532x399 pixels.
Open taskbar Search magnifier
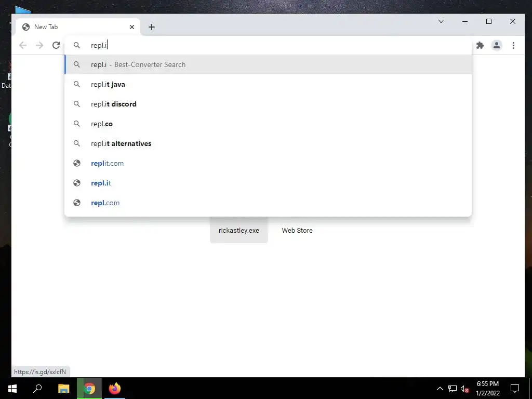point(37,389)
